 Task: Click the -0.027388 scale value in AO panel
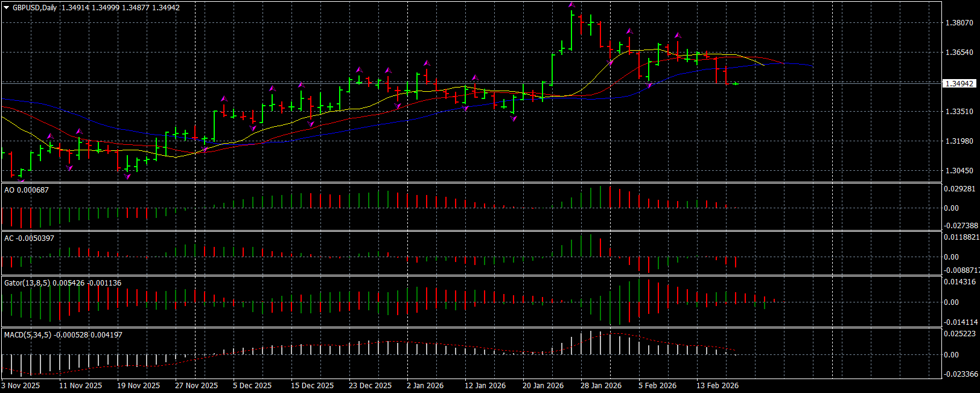pyautogui.click(x=961, y=225)
